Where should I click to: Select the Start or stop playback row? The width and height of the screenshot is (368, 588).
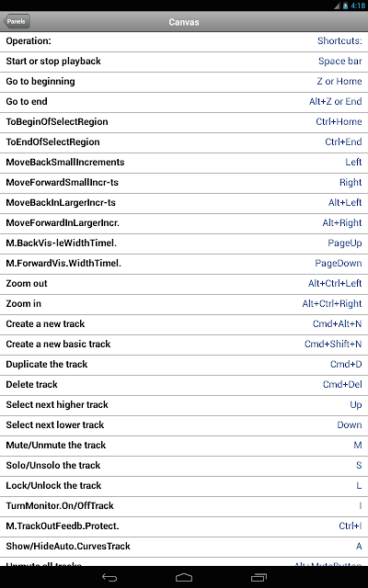coord(184,62)
